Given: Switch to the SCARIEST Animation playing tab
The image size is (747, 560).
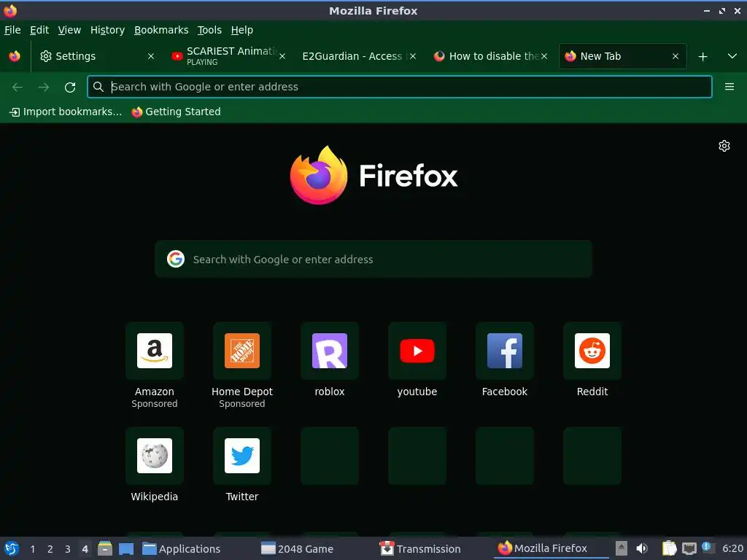Looking at the screenshot, I should (228, 56).
